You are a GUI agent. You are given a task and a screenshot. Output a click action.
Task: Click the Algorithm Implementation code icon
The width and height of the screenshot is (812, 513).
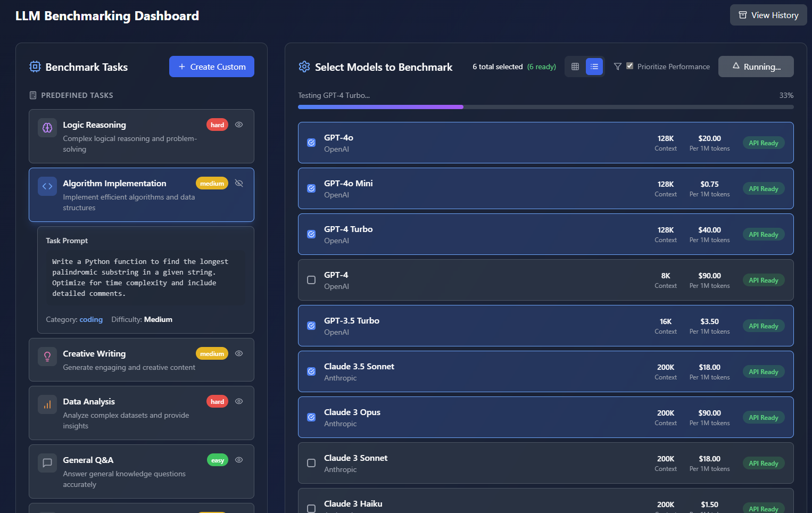47,186
